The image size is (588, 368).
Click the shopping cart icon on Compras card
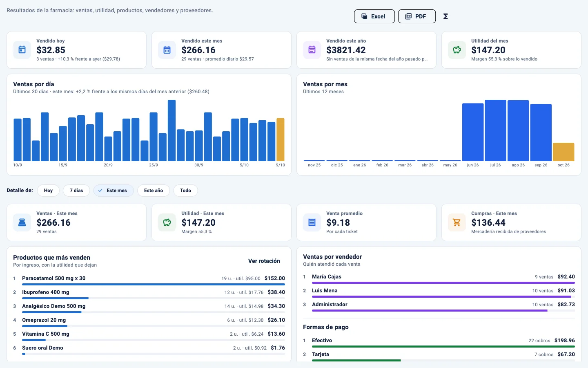tap(457, 222)
